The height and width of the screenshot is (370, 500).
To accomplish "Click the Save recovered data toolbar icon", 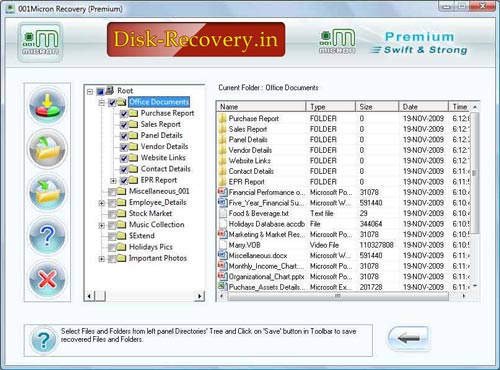I will (x=47, y=106).
